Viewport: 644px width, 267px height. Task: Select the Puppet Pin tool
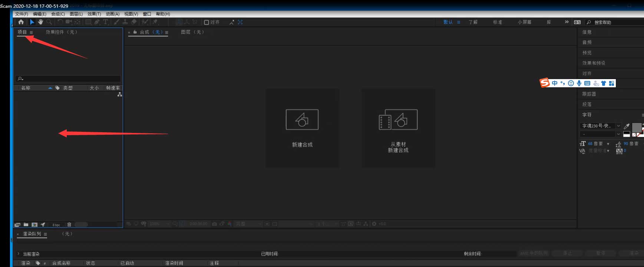pos(155,22)
